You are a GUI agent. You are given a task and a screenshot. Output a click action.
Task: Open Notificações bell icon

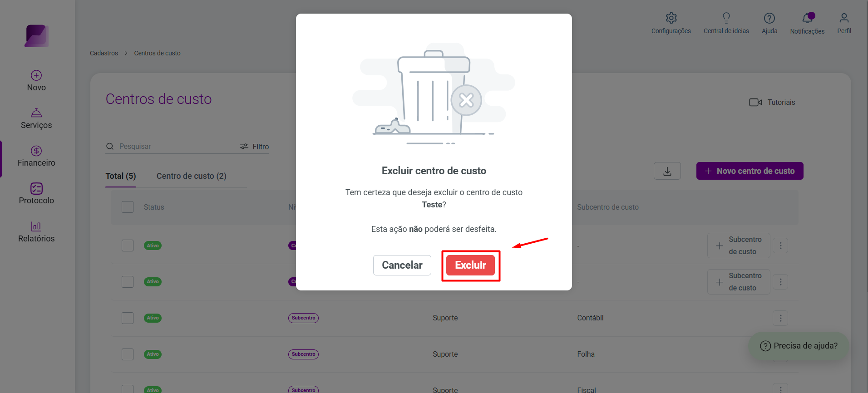pyautogui.click(x=807, y=18)
